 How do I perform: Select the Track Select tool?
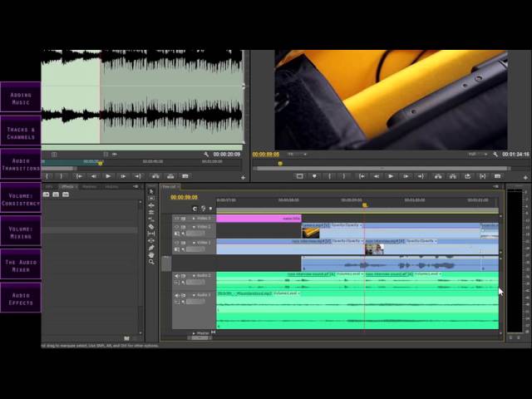point(151,198)
